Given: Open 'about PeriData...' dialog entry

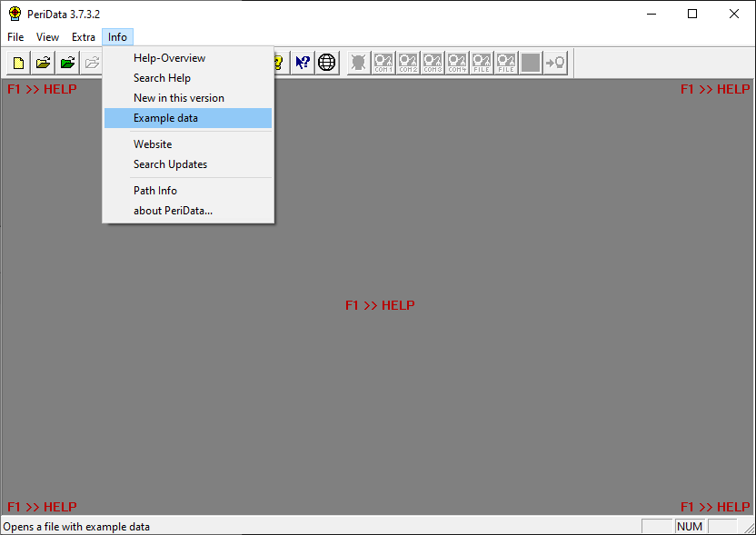Looking at the screenshot, I should [188, 211].
